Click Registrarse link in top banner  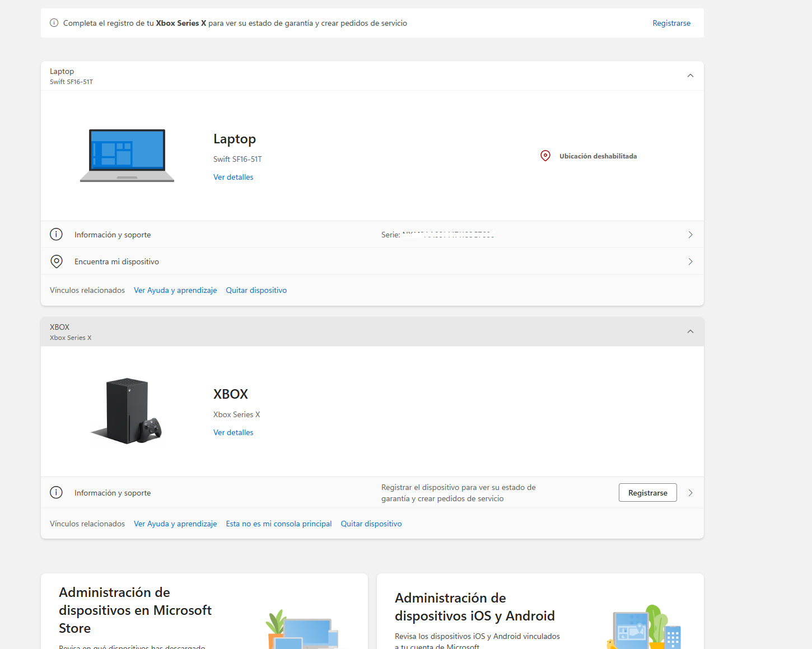(671, 23)
